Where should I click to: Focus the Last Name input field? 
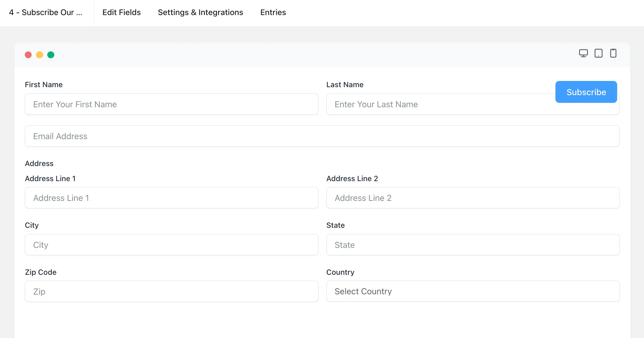pos(440,105)
